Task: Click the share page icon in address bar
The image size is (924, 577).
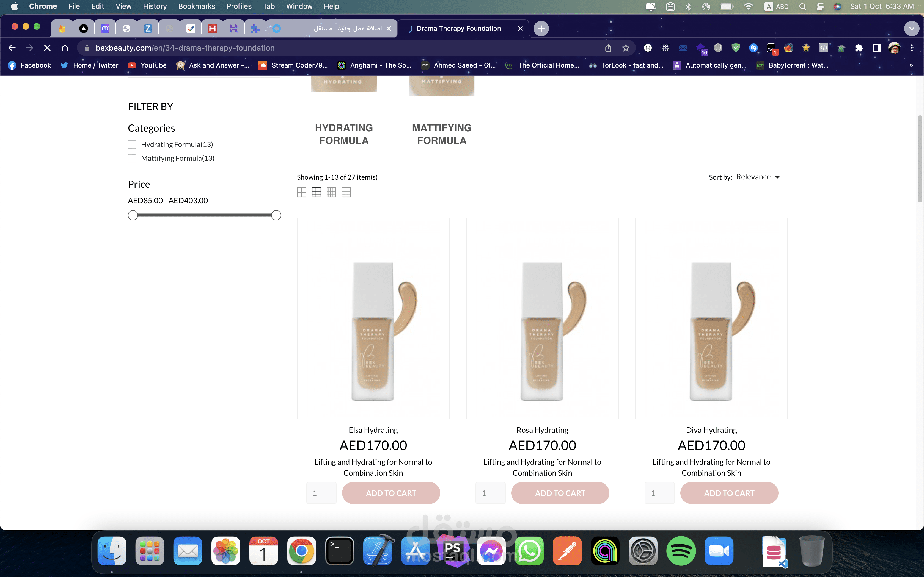Action: (608, 48)
